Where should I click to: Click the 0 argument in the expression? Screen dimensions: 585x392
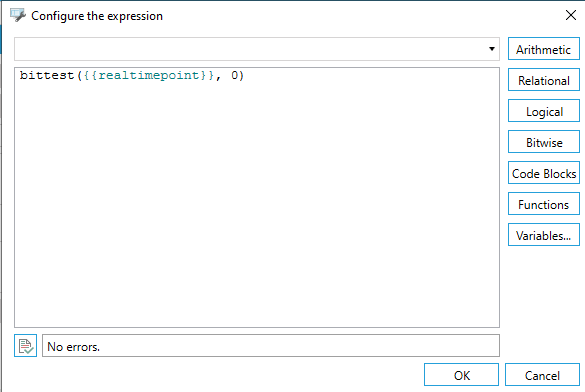point(234,75)
